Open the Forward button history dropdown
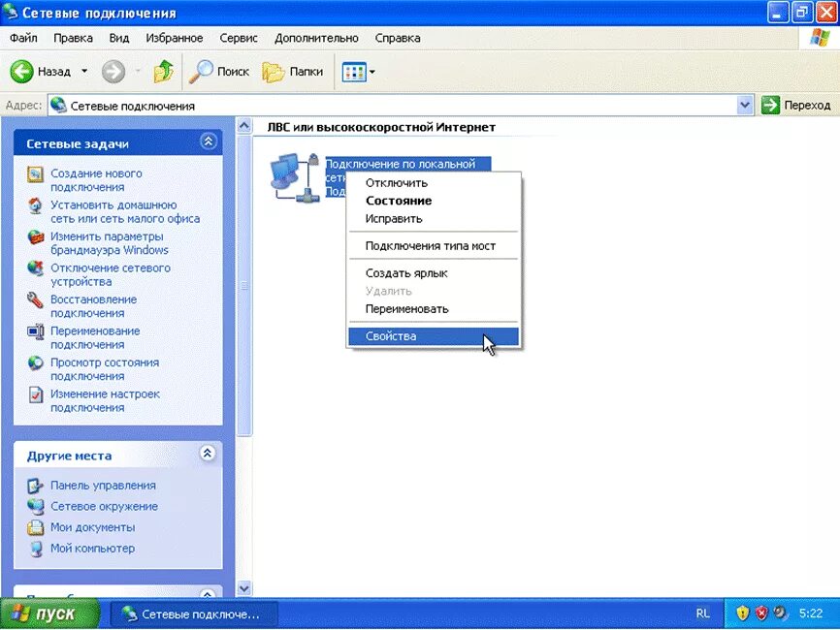Screen dimensions: 840x630 [x=138, y=71]
